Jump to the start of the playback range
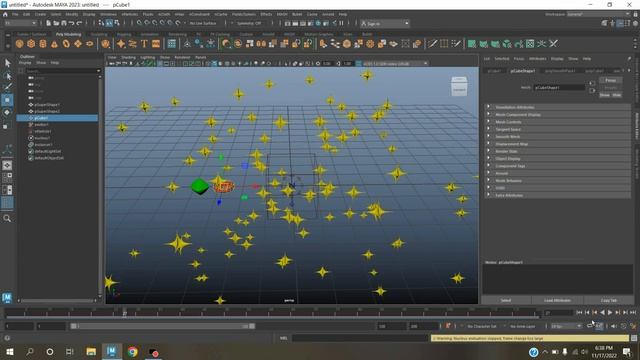640x360 pixels. [579, 313]
